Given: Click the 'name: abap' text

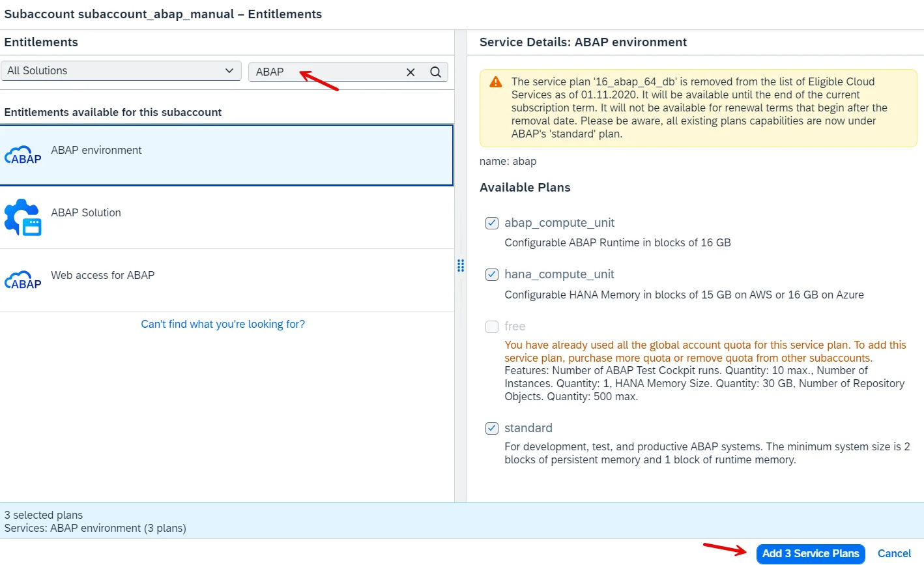Looking at the screenshot, I should 508,162.
